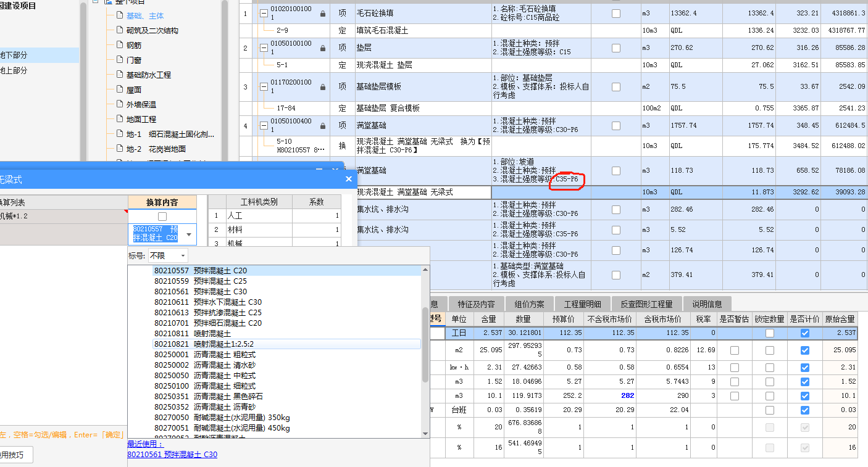The width and height of the screenshot is (868, 467).
Task: Uncheck 是否计价 for the 台班 row
Action: click(804, 410)
